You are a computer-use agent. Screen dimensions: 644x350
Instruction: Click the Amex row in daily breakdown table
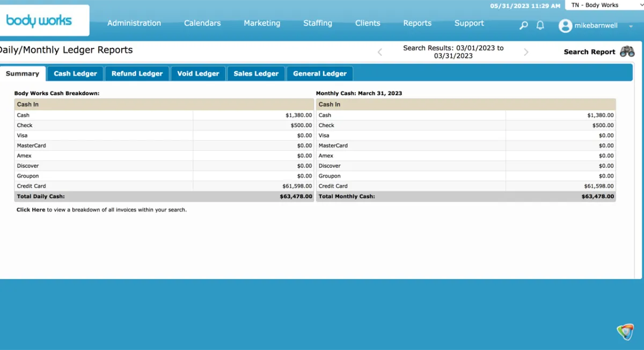pyautogui.click(x=164, y=156)
